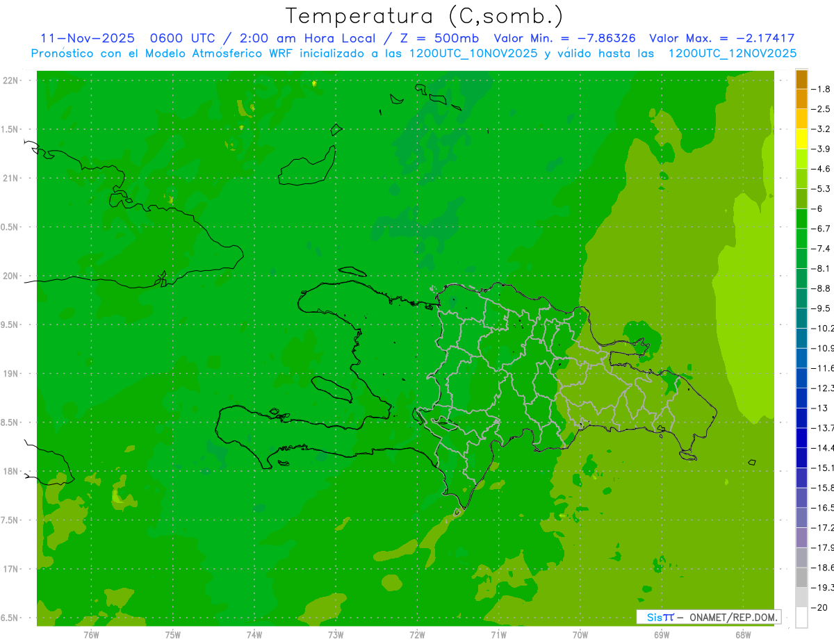The height and width of the screenshot is (644, 834).
Task: Click the "22N" latitude label
Action: 10,81
